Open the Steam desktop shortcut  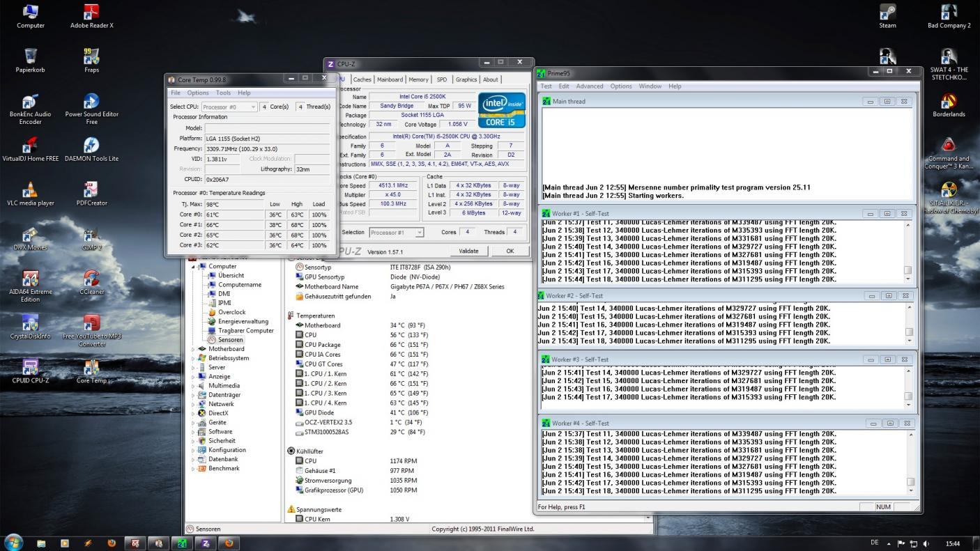[x=887, y=15]
